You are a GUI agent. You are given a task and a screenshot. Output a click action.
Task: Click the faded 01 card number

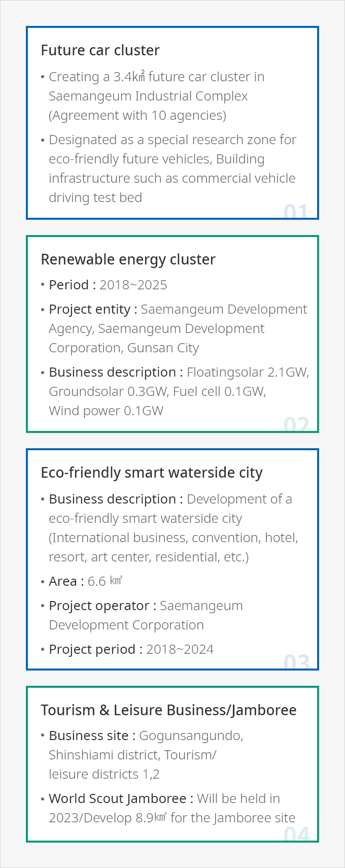pos(296,211)
